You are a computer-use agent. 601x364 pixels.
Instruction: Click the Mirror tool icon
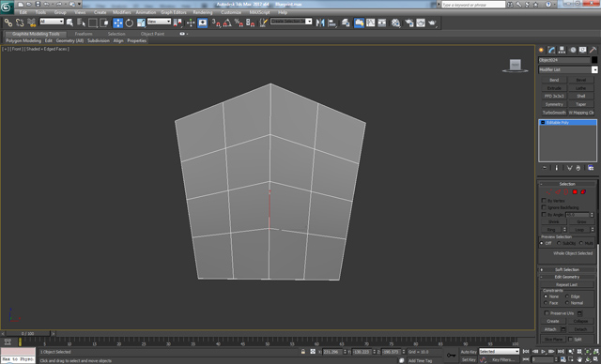(320, 23)
